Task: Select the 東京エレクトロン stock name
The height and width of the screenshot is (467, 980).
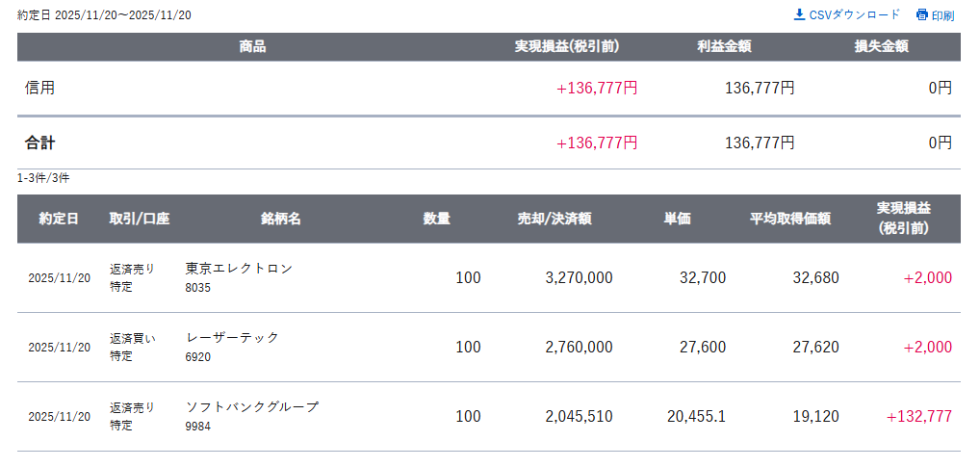Action: tap(239, 269)
